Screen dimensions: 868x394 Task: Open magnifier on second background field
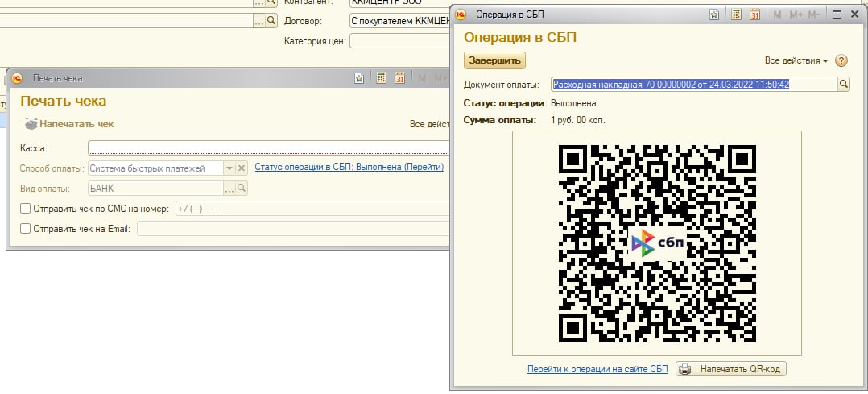point(271,21)
